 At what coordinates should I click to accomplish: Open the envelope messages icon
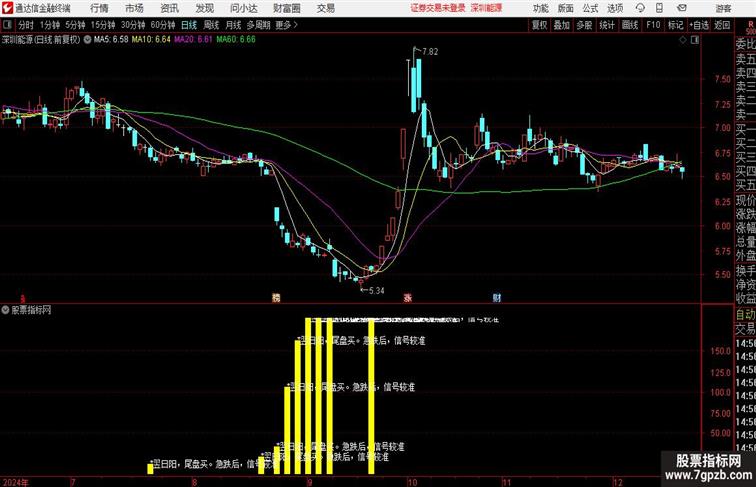682,8
